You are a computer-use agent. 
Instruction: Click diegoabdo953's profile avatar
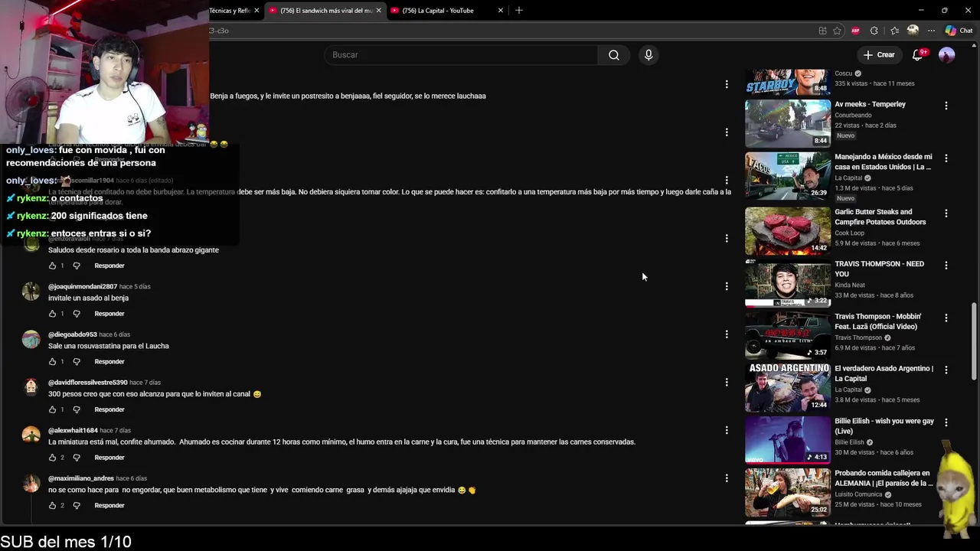pyautogui.click(x=31, y=339)
